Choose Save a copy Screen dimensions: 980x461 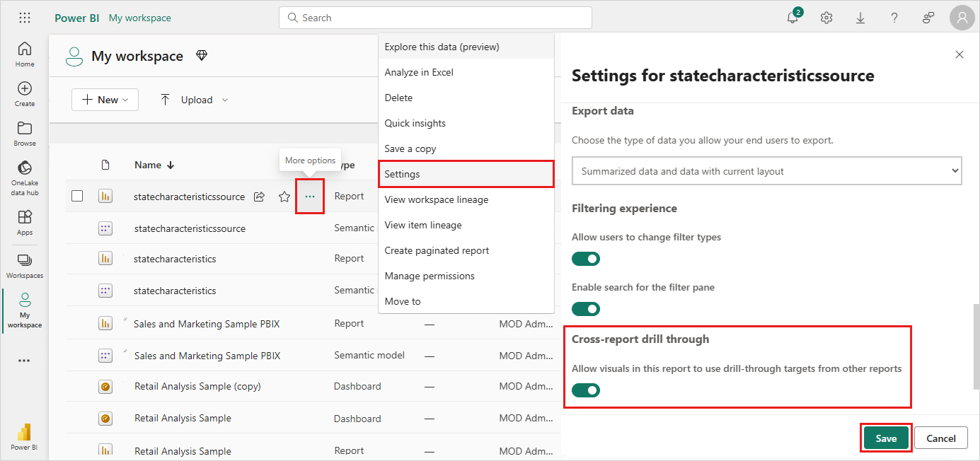(x=466, y=148)
